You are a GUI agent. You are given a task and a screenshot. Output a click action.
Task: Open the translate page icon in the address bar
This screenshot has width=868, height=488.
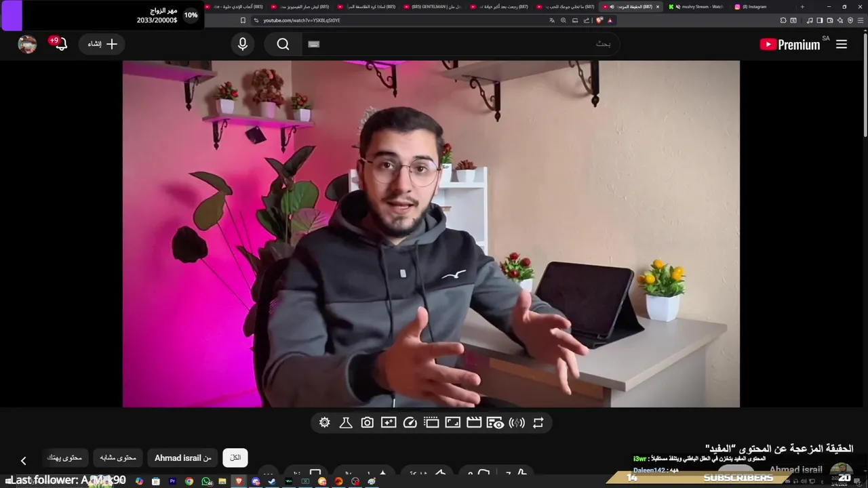point(551,20)
